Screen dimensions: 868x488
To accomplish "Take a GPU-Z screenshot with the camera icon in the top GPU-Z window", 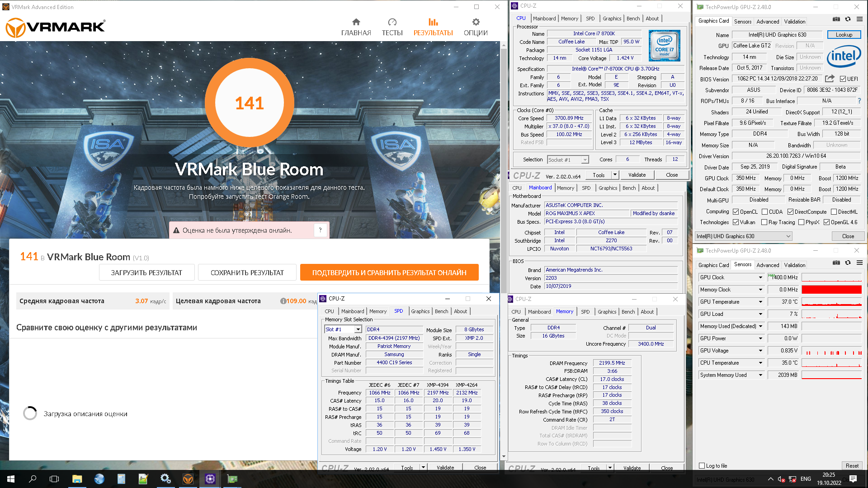I will pos(836,19).
